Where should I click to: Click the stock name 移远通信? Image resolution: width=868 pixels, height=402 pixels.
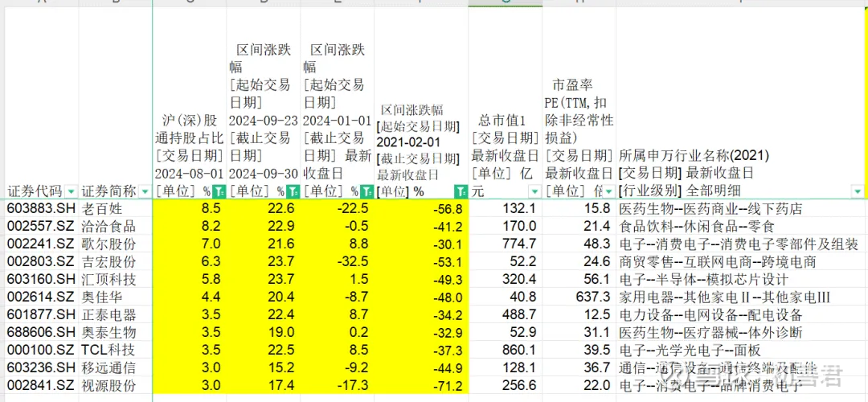(108, 368)
